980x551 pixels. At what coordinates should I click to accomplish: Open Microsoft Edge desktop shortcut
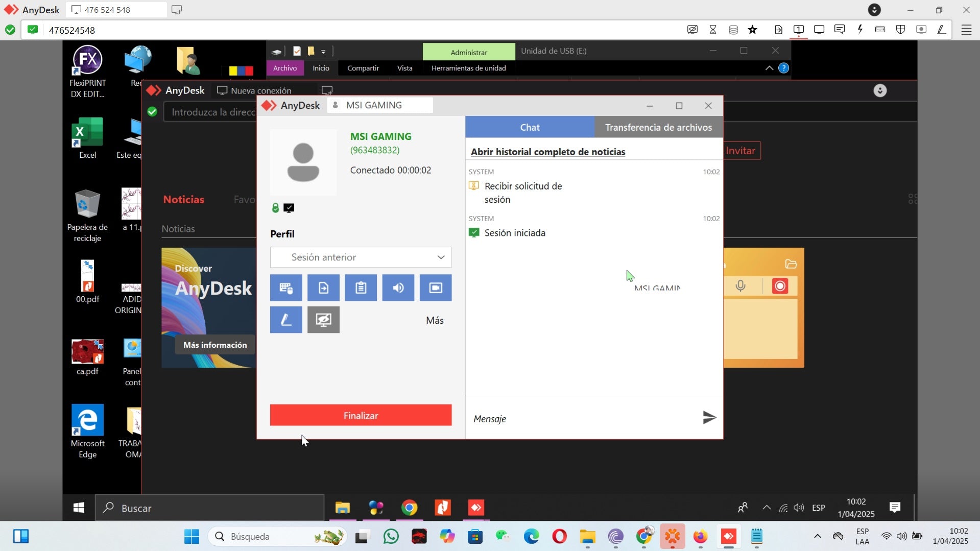(87, 432)
